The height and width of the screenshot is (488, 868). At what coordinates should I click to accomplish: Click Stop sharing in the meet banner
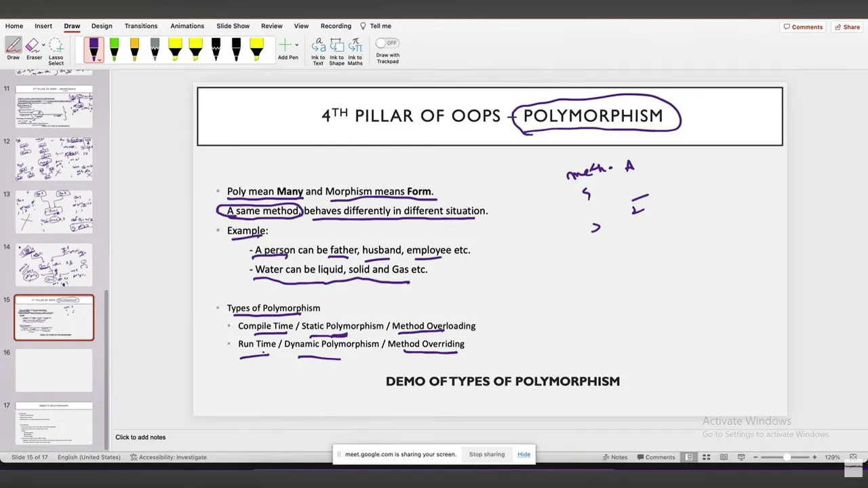487,454
